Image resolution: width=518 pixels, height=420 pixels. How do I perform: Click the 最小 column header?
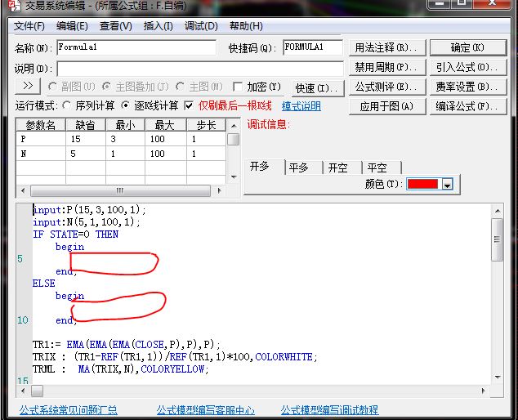pyautogui.click(x=125, y=125)
